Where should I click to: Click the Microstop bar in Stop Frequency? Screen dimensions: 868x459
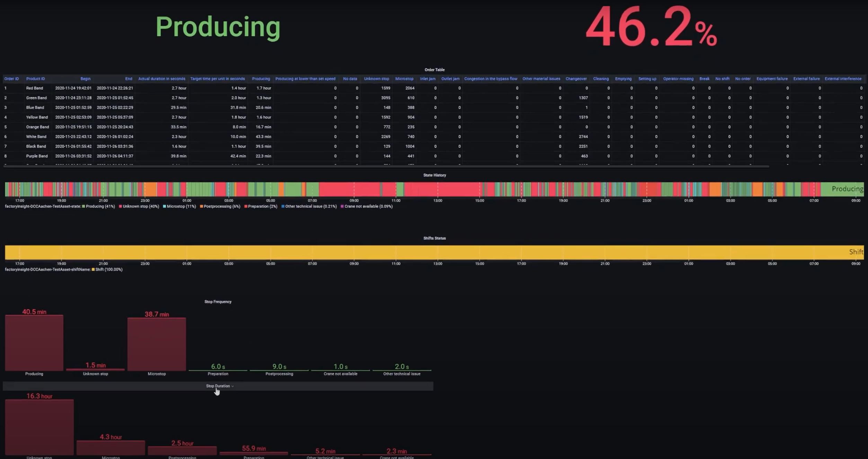point(157,344)
